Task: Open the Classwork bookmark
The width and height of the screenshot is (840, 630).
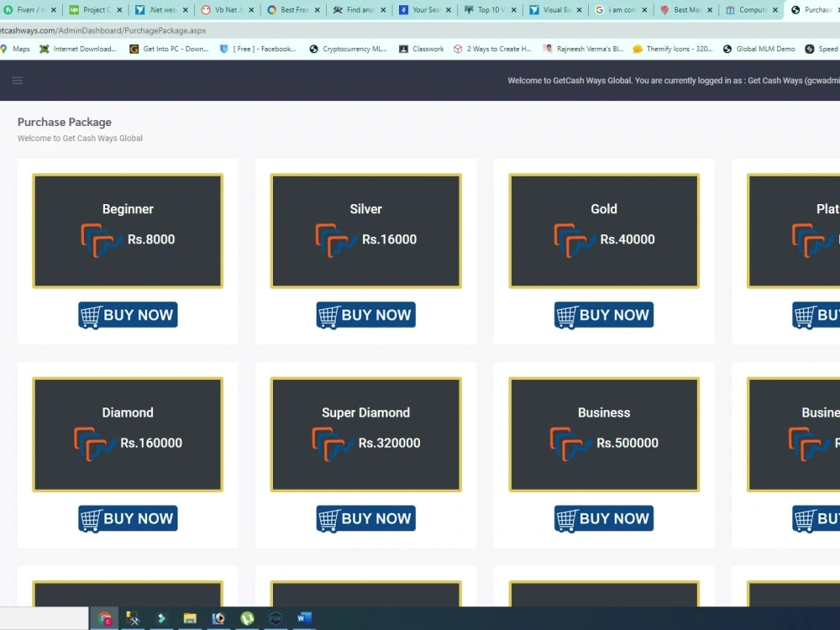Action: [x=422, y=49]
